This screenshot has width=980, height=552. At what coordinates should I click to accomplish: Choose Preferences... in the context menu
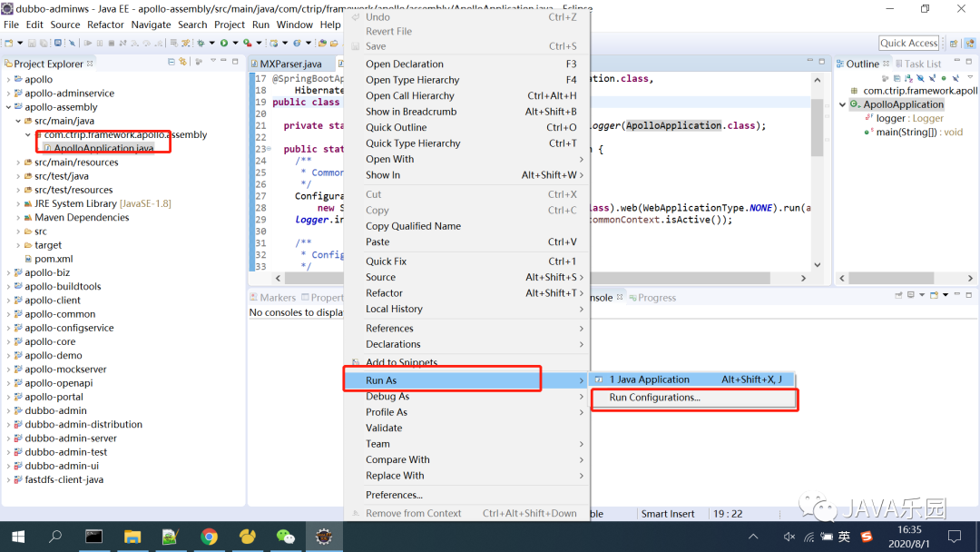466,495
